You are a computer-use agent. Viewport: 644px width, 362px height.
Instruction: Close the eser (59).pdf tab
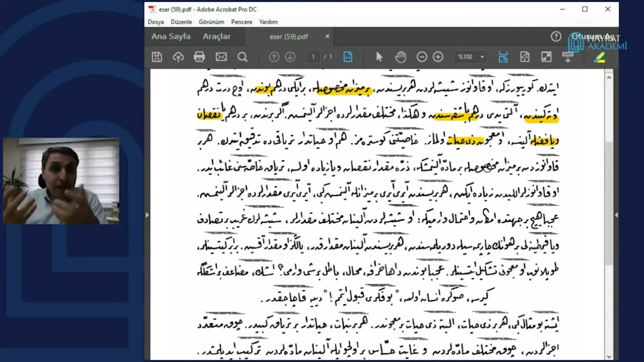click(328, 36)
